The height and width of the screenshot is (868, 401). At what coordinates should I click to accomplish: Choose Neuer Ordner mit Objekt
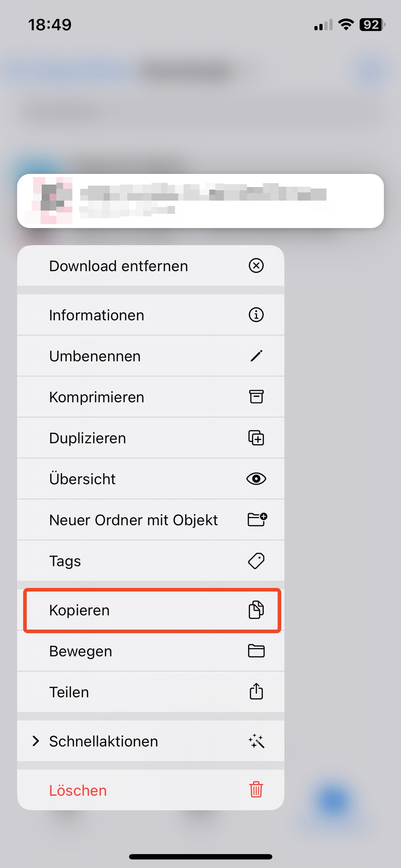coord(133,520)
